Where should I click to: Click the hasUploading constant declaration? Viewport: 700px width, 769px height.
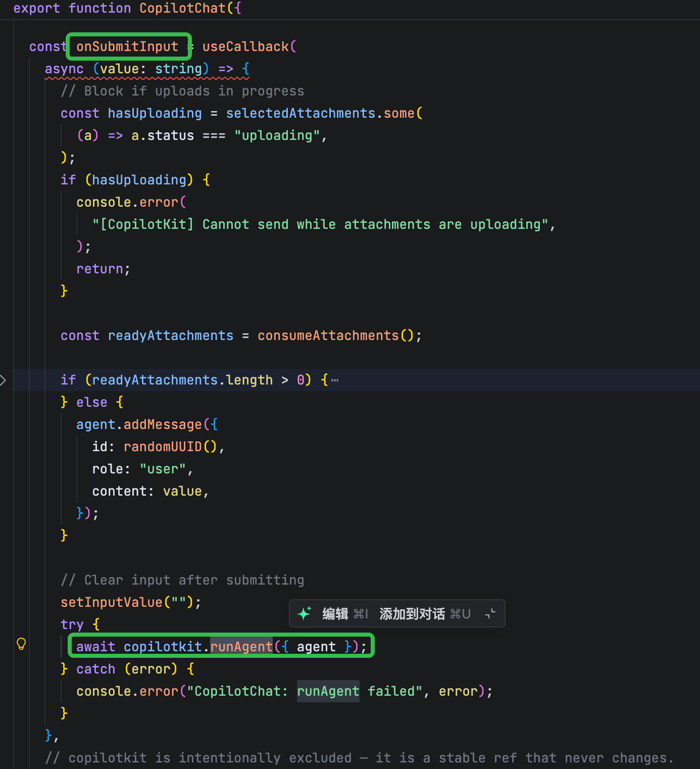155,113
